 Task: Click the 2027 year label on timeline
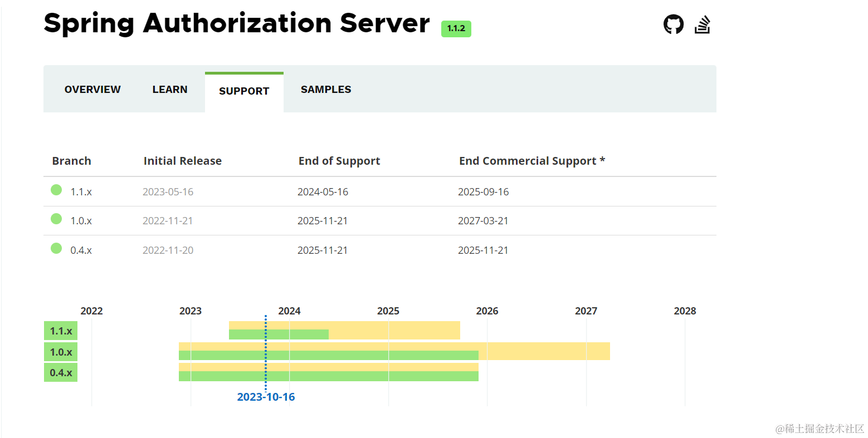[586, 311]
